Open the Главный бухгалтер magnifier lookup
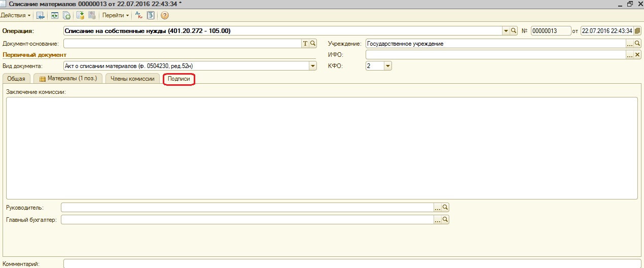The height and width of the screenshot is (268, 644). tap(445, 220)
